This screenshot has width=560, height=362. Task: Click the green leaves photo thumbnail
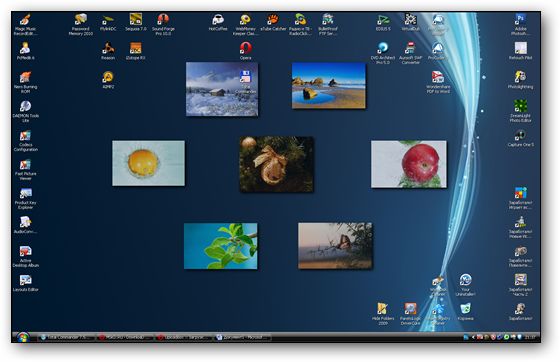(220, 246)
